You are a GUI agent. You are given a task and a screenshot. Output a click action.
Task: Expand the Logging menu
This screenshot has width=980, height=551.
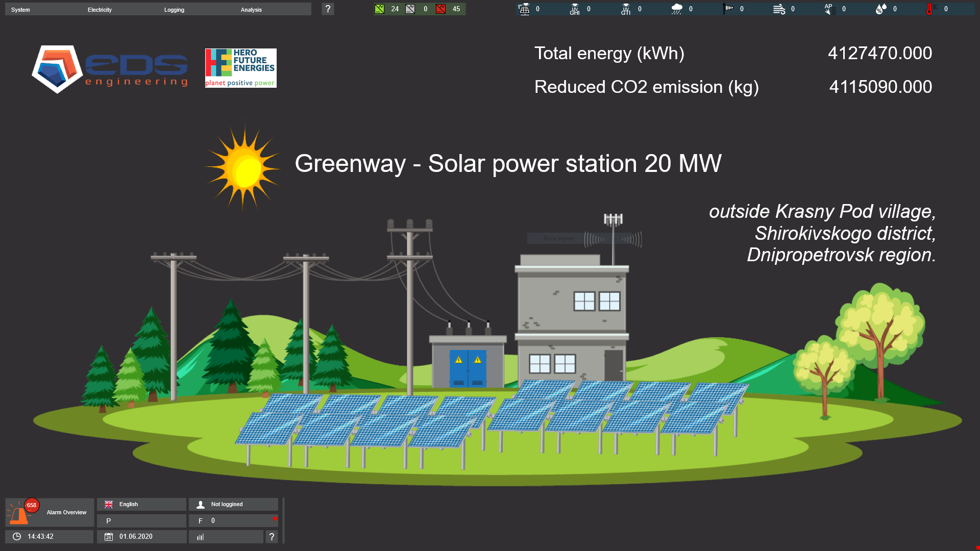tap(174, 10)
